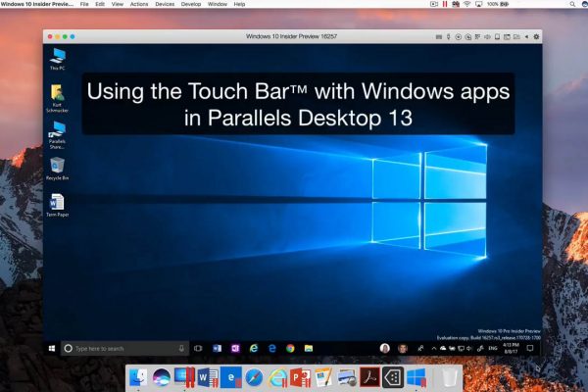Collapse Parallels title bar status icons arrow
Screen dimensions: 588x392
click(x=526, y=37)
